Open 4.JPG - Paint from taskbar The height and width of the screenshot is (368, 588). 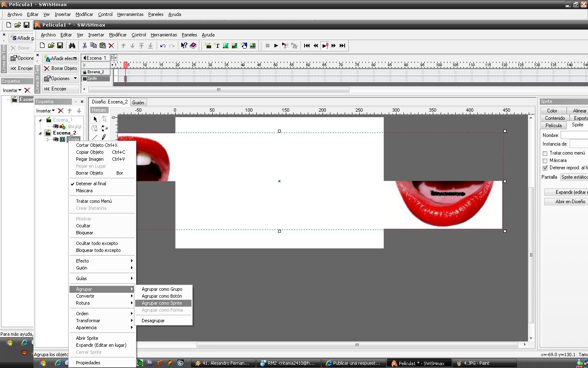point(485,363)
